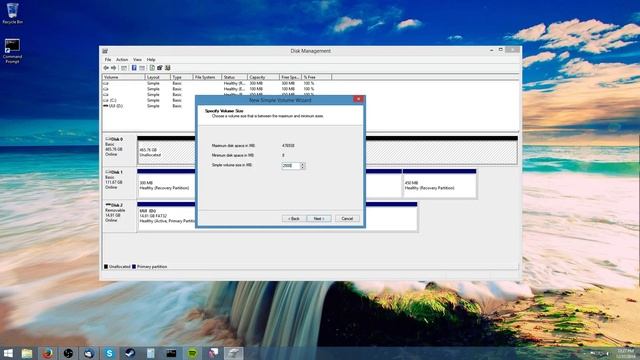Viewport: 640px width, 360px height.
Task: Click the active Disk Management taskbar icon
Action: pyautogui.click(x=233, y=353)
